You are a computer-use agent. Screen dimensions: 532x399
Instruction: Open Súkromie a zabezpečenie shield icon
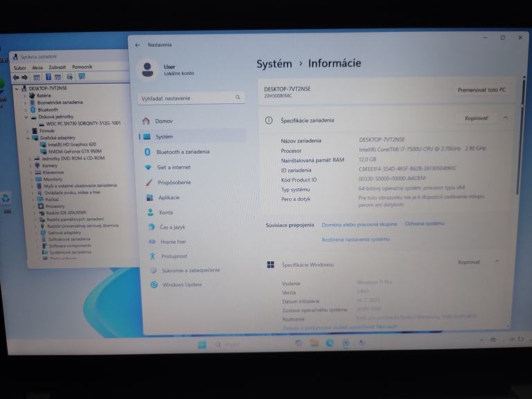tap(153, 270)
